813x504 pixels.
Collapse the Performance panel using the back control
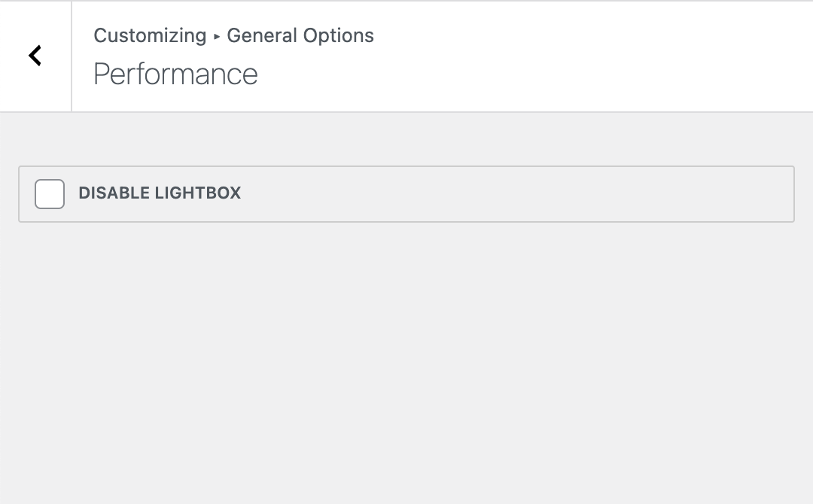pyautogui.click(x=35, y=56)
